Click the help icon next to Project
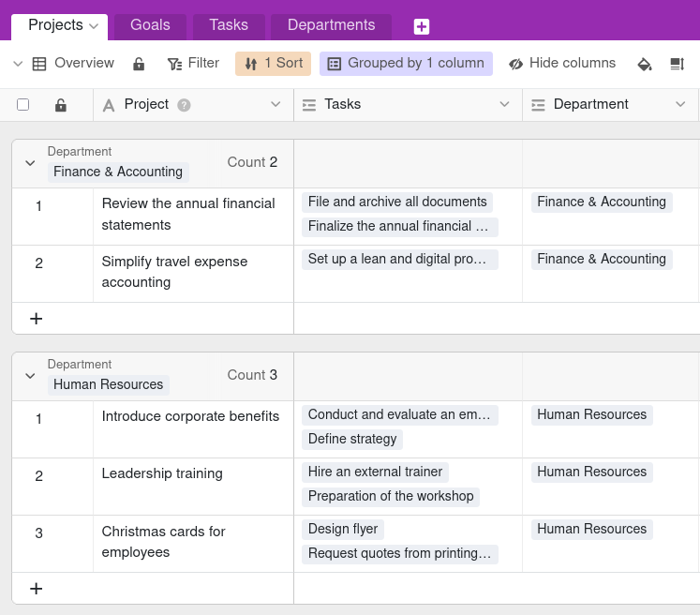The height and width of the screenshot is (615, 700). (184, 105)
